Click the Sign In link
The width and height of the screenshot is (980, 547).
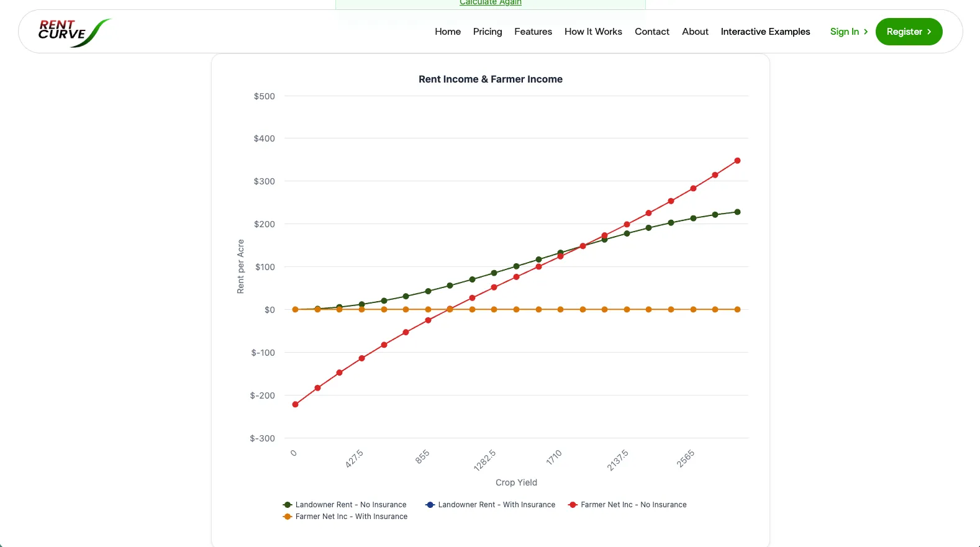click(849, 32)
